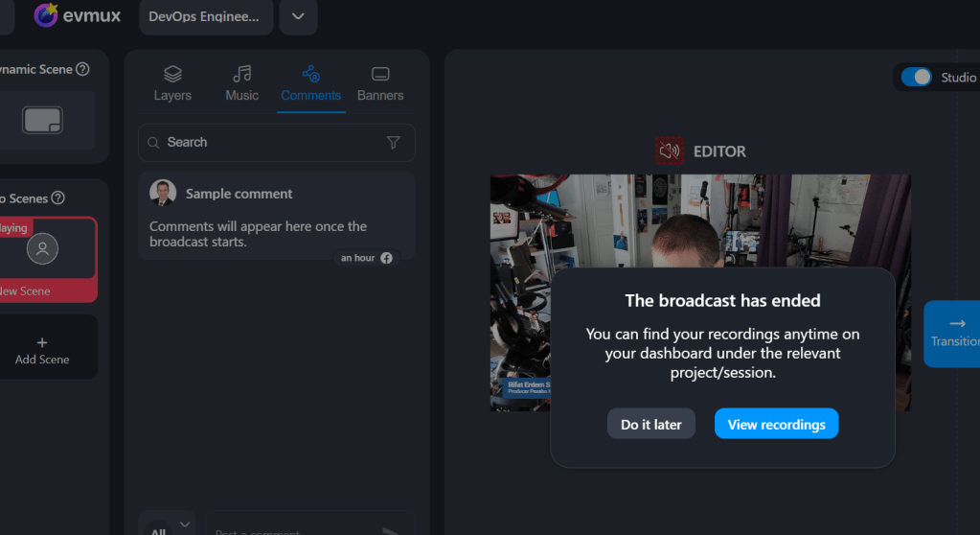This screenshot has height=535, width=980.
Task: Click the View recordings button
Action: pos(776,424)
